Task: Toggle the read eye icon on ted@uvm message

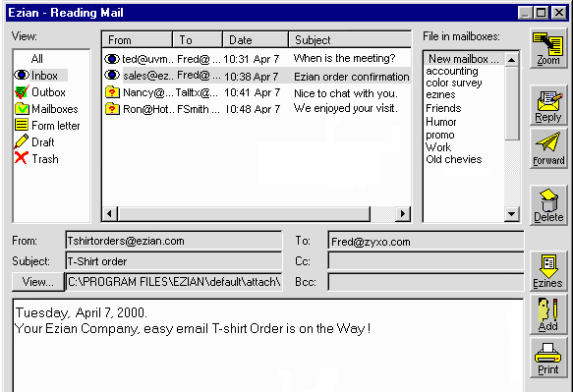Action: pos(112,58)
